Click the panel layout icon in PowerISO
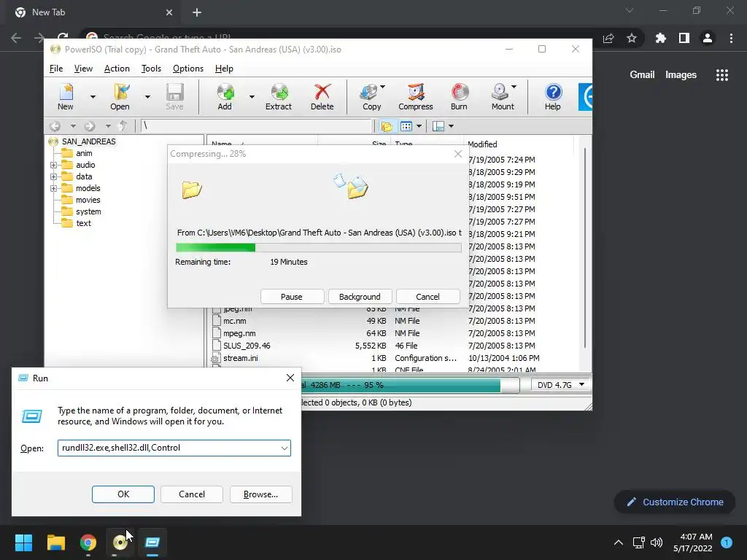Image resolution: width=747 pixels, height=560 pixels. coord(438,126)
